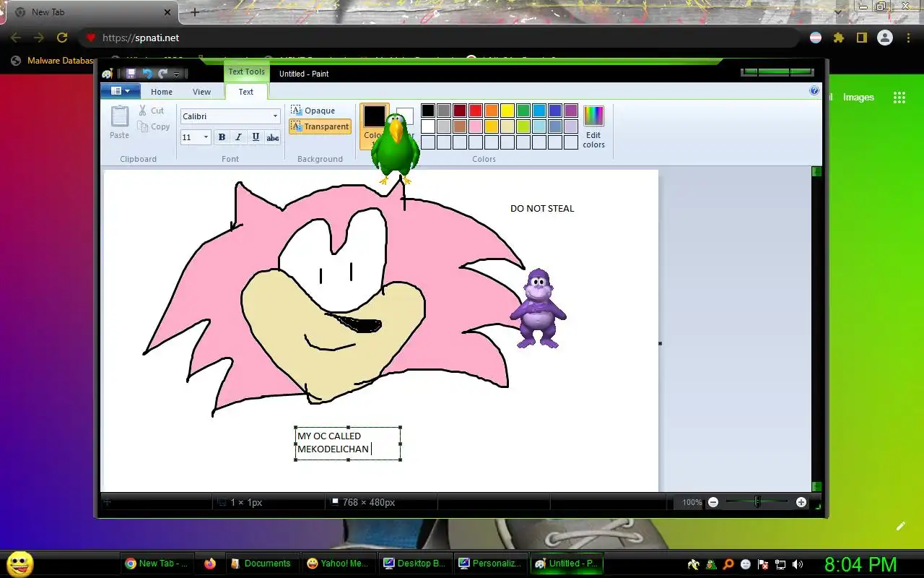Switch to the Personalization taskbar window
The image size is (924, 578).
coord(490,564)
